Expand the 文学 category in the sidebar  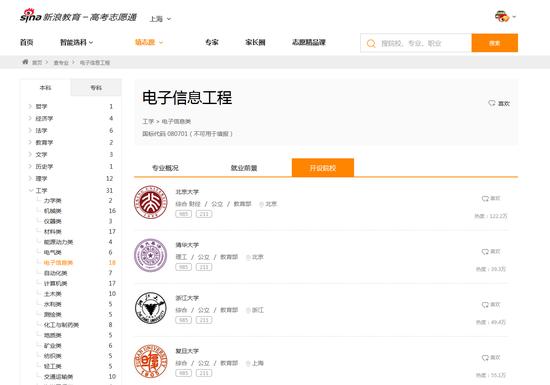(x=30, y=154)
